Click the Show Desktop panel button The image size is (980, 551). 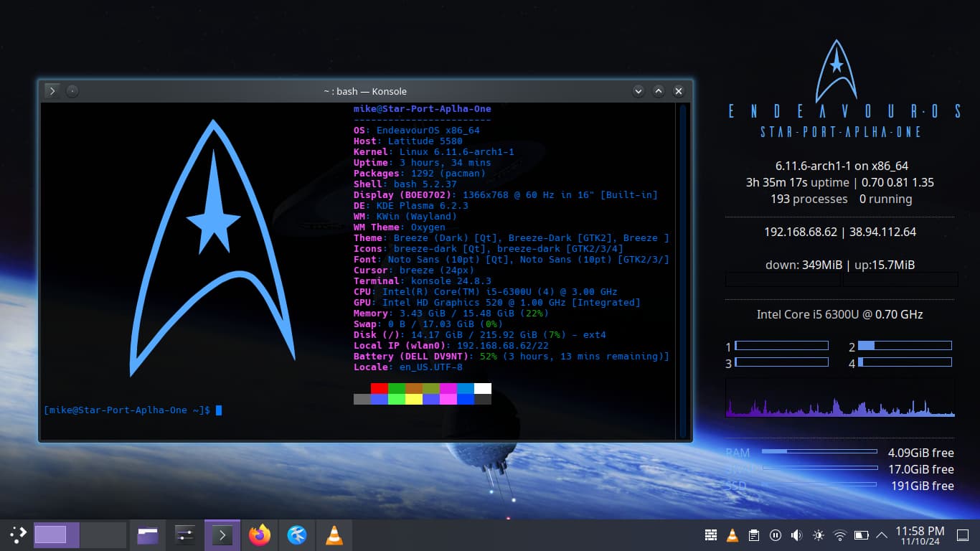click(963, 535)
